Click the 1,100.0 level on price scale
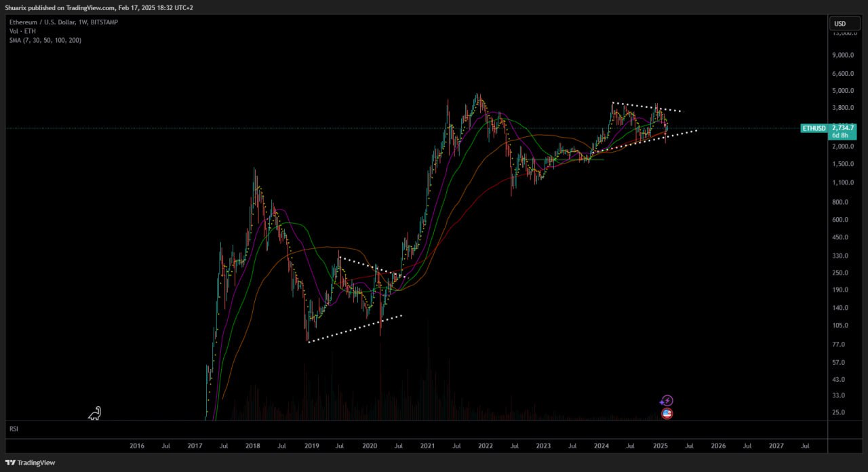The image size is (868, 472). point(843,182)
